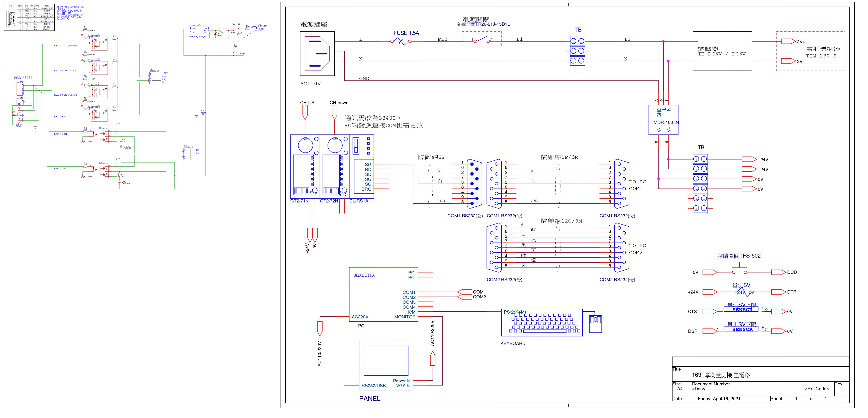Select the TB terminal block feeding +24V outputs

pos(700,184)
